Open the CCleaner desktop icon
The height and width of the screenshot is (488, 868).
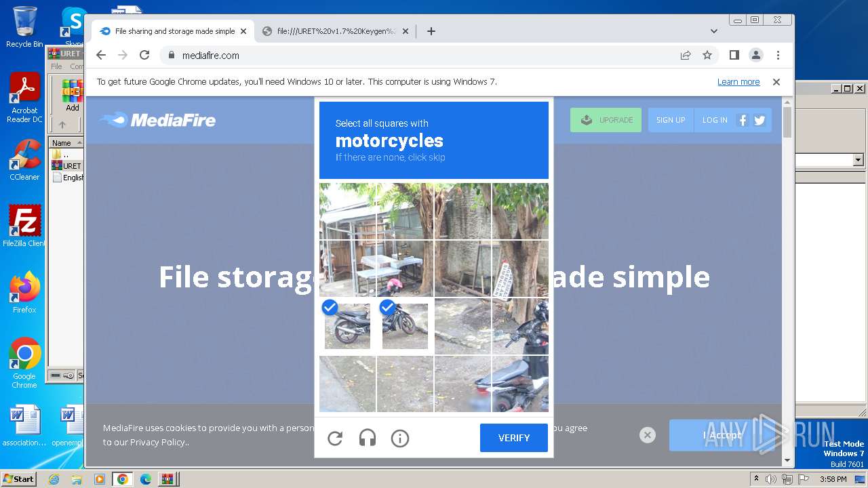tap(24, 160)
